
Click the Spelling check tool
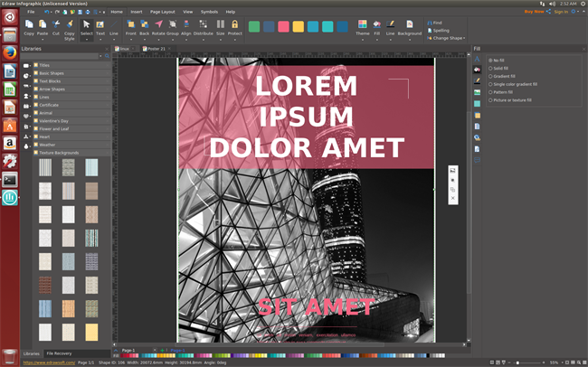441,30
